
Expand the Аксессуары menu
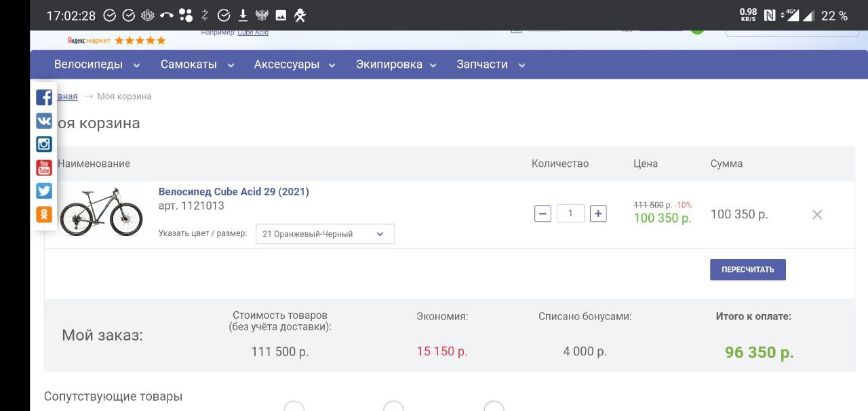pos(295,65)
